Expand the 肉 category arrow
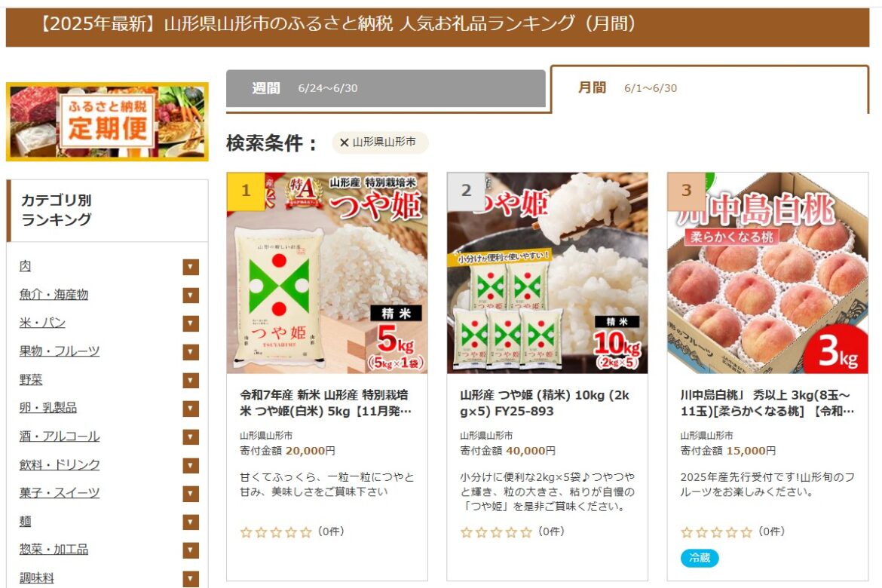882x588 pixels. click(191, 267)
